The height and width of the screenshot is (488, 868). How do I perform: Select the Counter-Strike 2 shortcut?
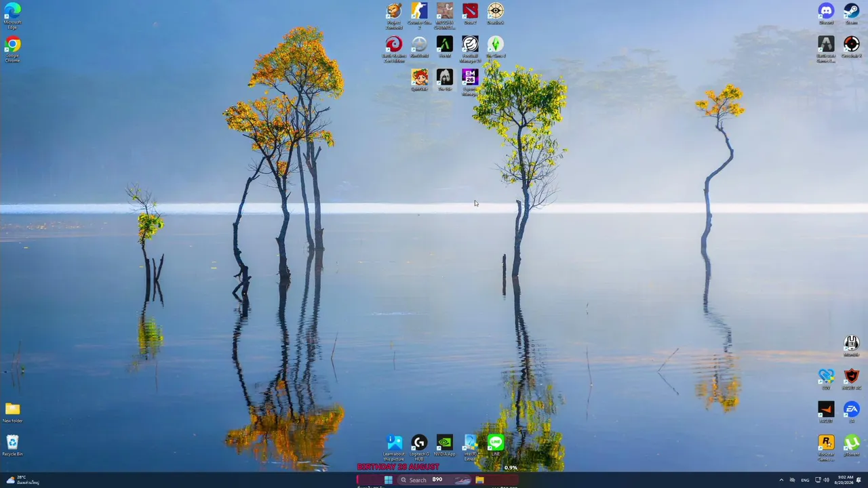click(419, 16)
